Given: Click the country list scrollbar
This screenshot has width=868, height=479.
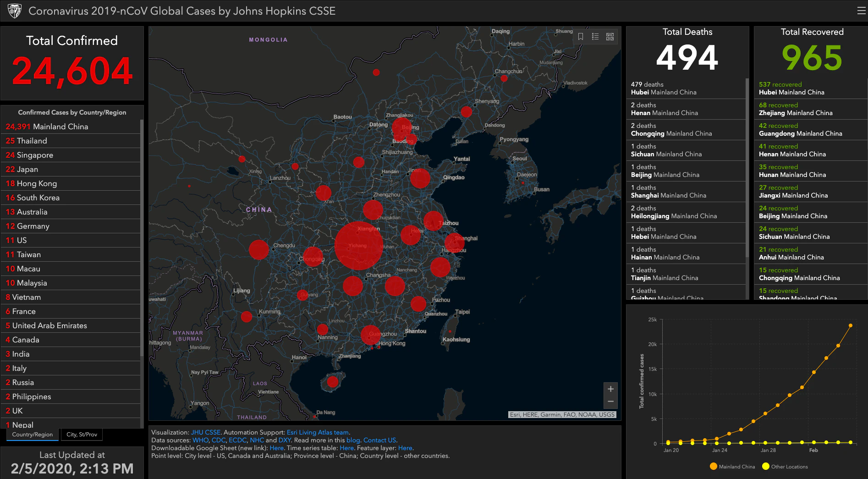Looking at the screenshot, I should pos(142,238).
